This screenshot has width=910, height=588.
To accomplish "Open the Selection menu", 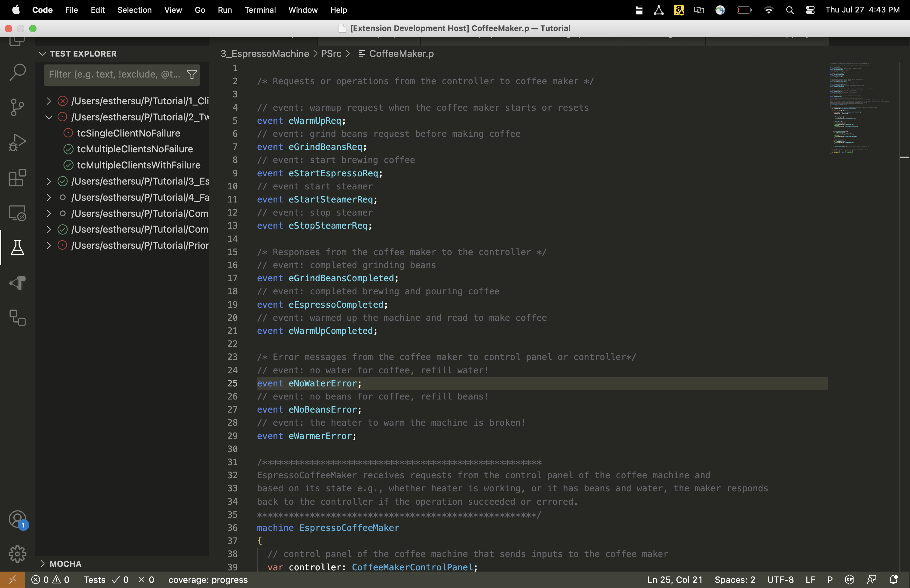I will click(134, 10).
